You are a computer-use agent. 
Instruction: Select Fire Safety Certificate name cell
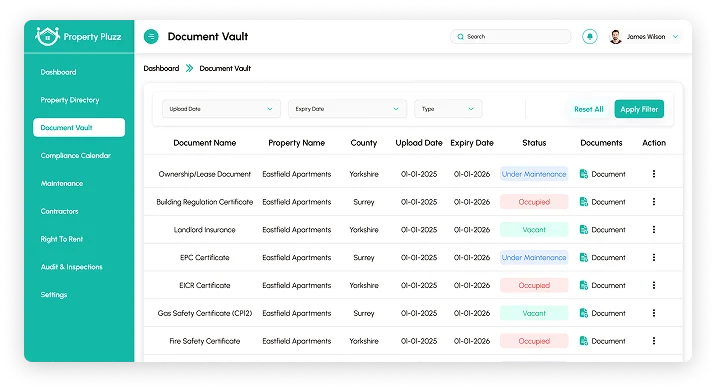(x=205, y=341)
